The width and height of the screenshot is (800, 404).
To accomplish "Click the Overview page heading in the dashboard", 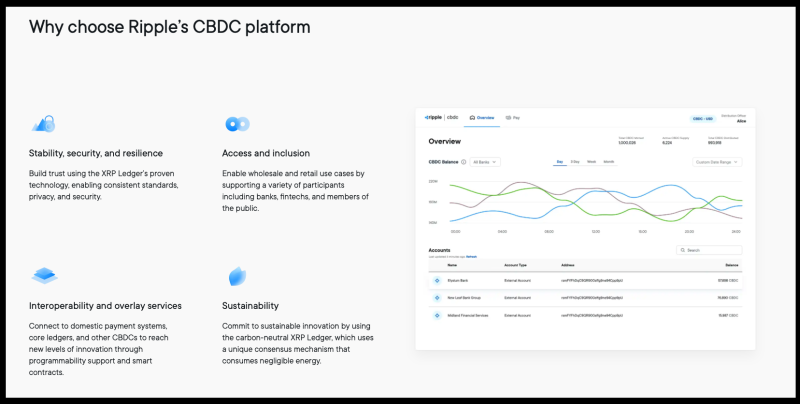I will click(444, 141).
